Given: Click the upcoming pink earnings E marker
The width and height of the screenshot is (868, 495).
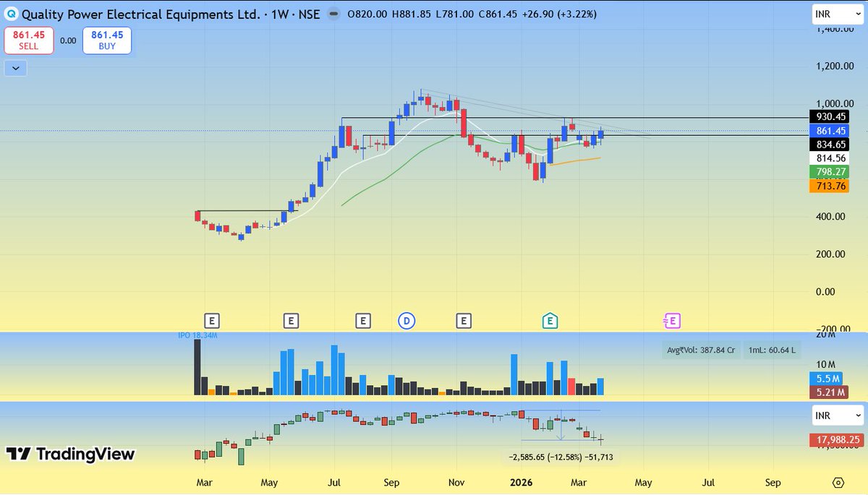Looking at the screenshot, I should [x=673, y=321].
